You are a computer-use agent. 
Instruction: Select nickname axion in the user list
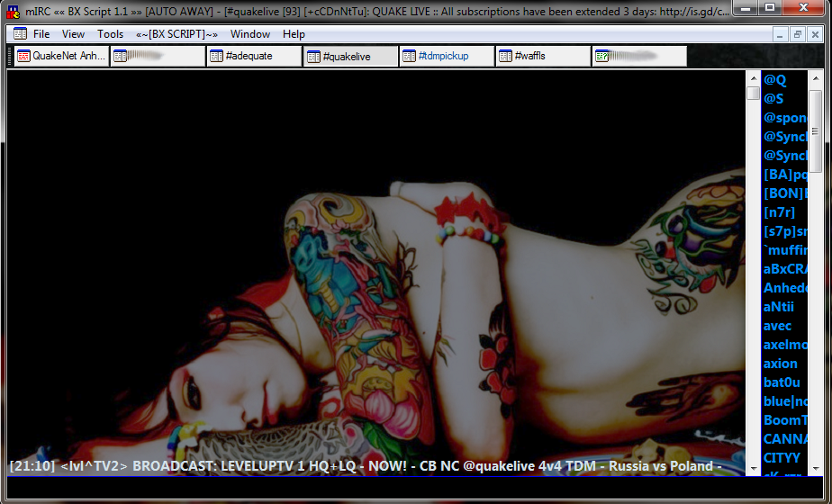(781, 364)
